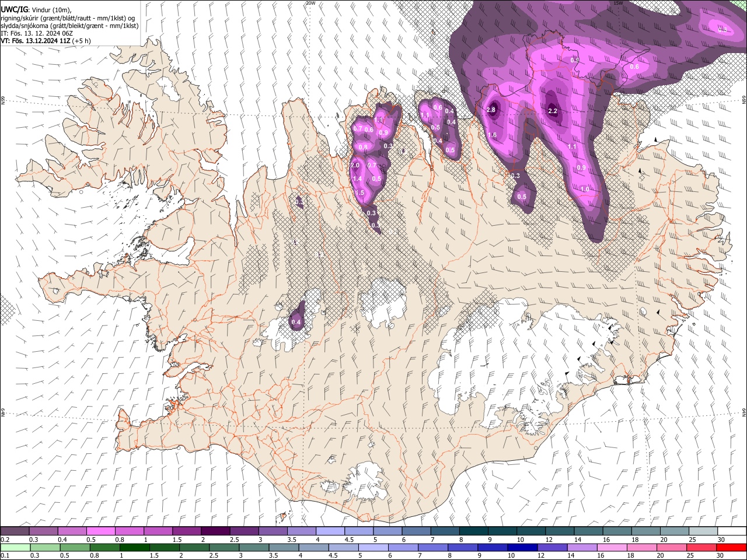The height and width of the screenshot is (560, 747).
Task: Click the bright red rain swatch after 30
Action: point(731,547)
